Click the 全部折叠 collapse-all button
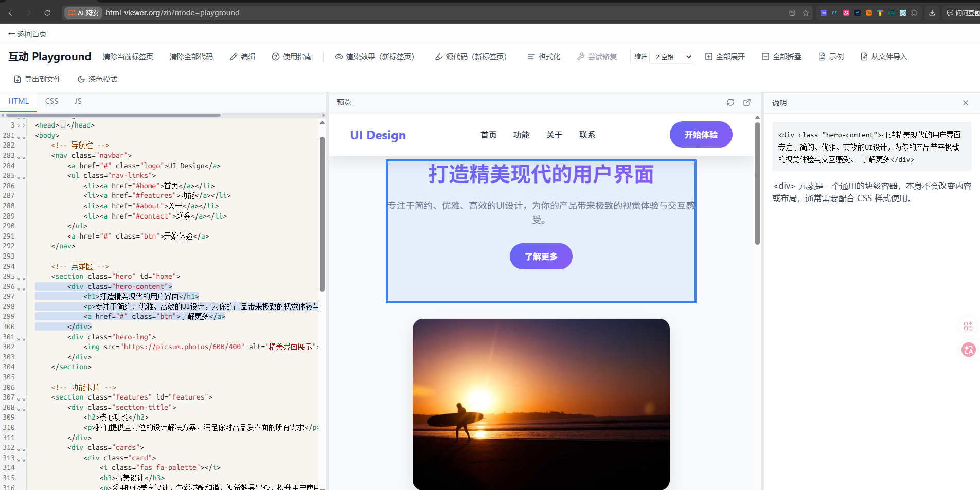This screenshot has width=980, height=490. click(x=781, y=57)
